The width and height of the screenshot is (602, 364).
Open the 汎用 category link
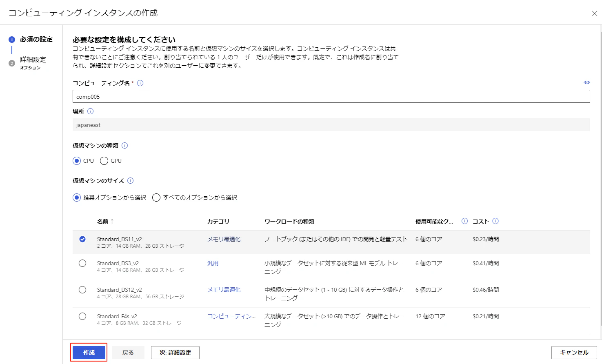click(x=213, y=263)
